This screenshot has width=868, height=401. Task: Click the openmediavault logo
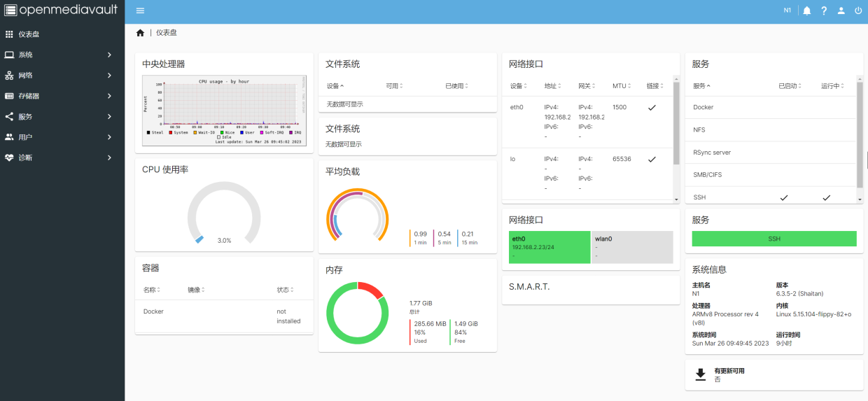tap(61, 10)
